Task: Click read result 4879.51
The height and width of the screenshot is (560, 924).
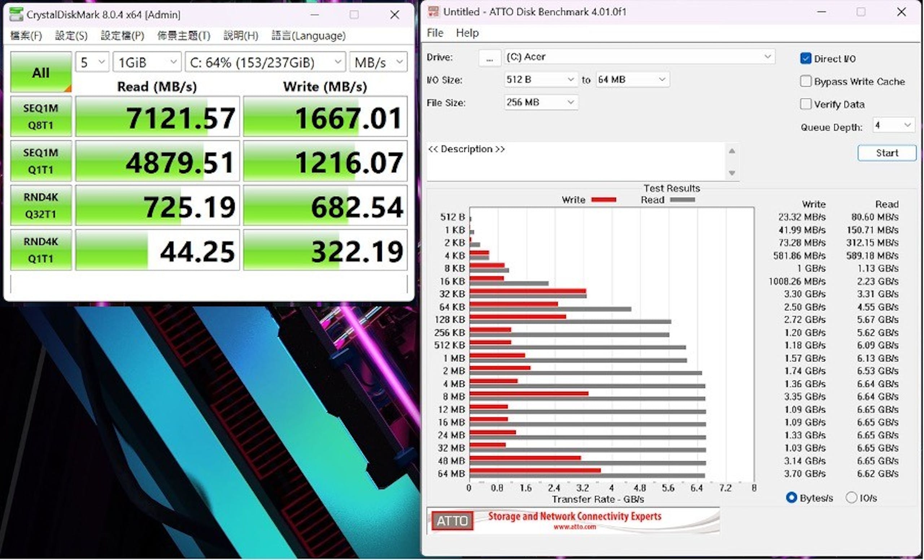Action: click(x=157, y=161)
